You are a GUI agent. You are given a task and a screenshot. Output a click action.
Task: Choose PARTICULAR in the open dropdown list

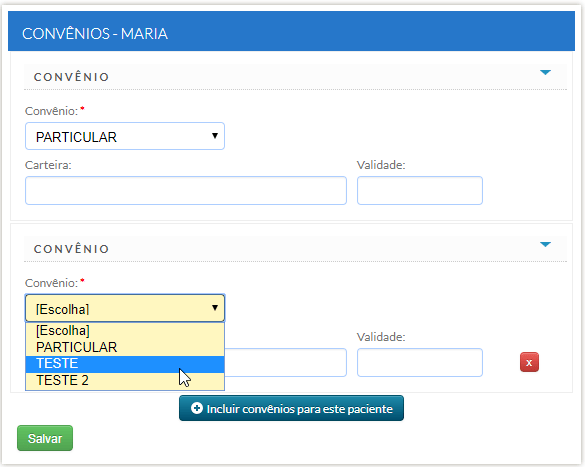click(x=125, y=347)
